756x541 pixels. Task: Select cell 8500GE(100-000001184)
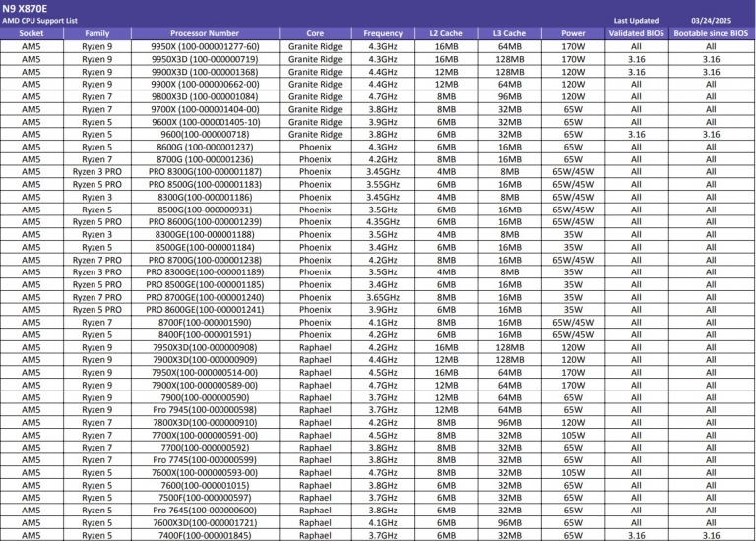pos(205,247)
